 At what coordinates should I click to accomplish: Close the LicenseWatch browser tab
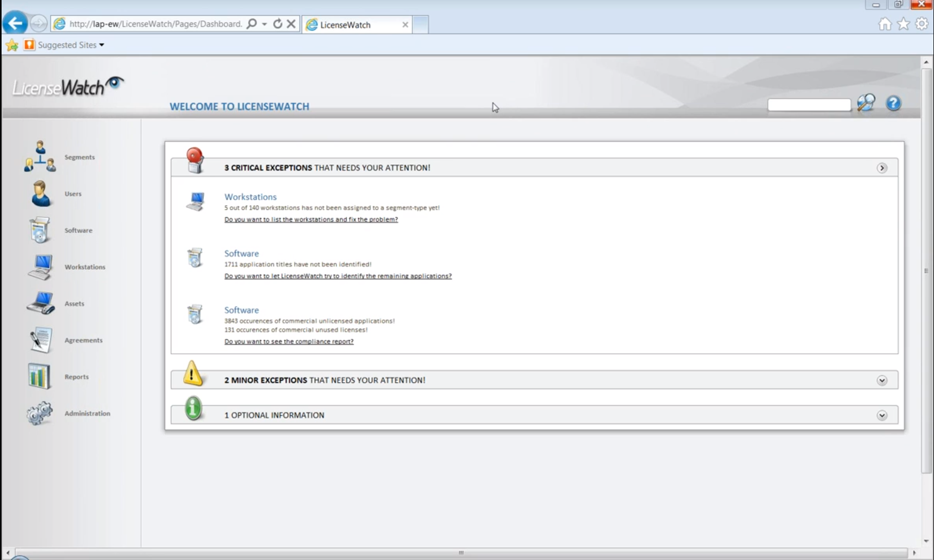click(405, 25)
